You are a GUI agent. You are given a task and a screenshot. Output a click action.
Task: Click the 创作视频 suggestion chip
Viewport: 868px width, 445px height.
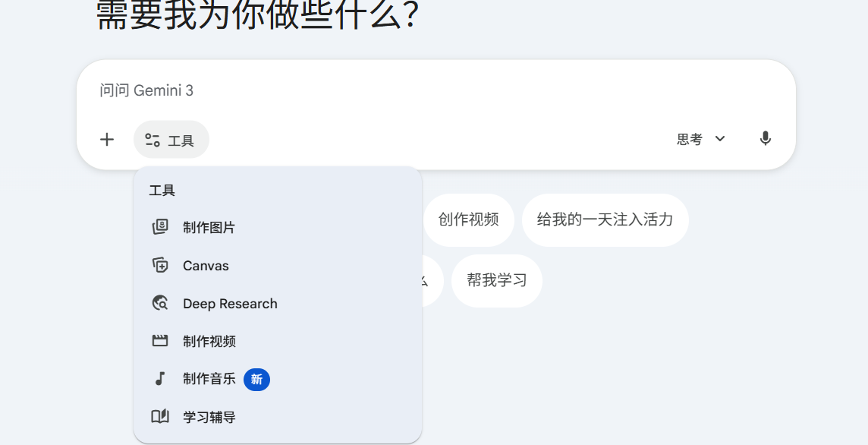pyautogui.click(x=468, y=220)
